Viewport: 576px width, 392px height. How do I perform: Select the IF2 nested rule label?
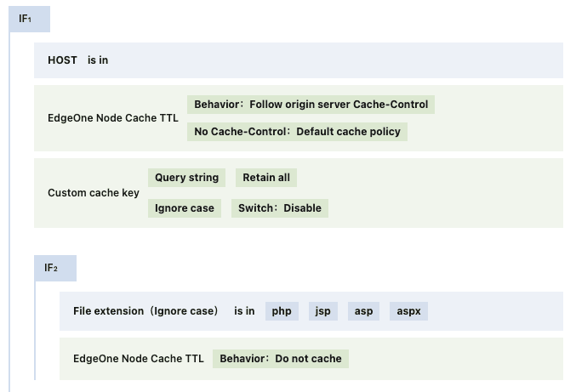point(55,269)
